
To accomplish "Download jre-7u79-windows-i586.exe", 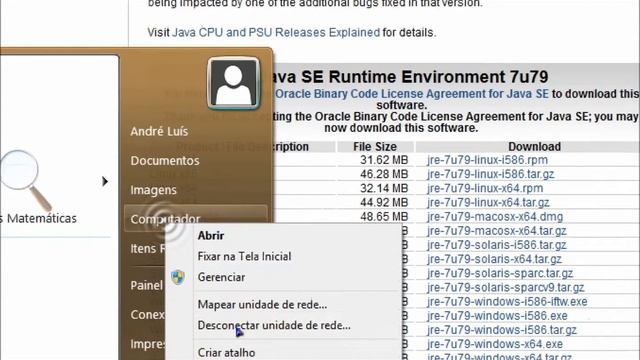I will tap(497, 316).
